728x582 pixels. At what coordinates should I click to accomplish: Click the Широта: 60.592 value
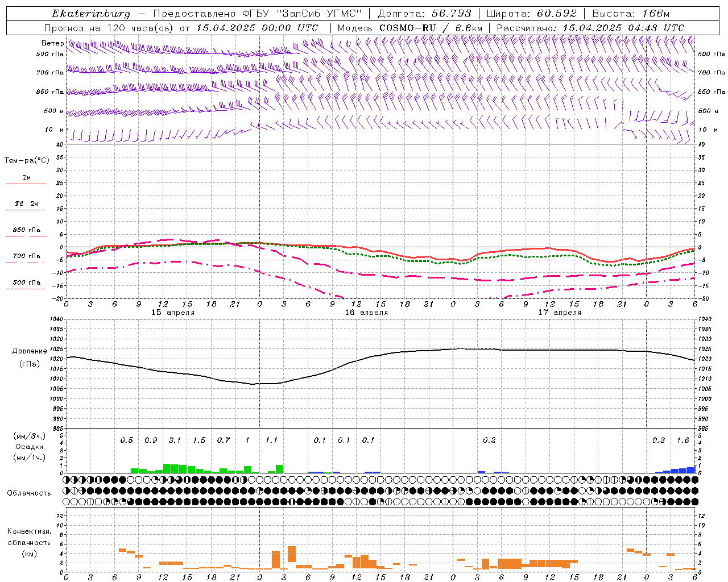point(531,14)
